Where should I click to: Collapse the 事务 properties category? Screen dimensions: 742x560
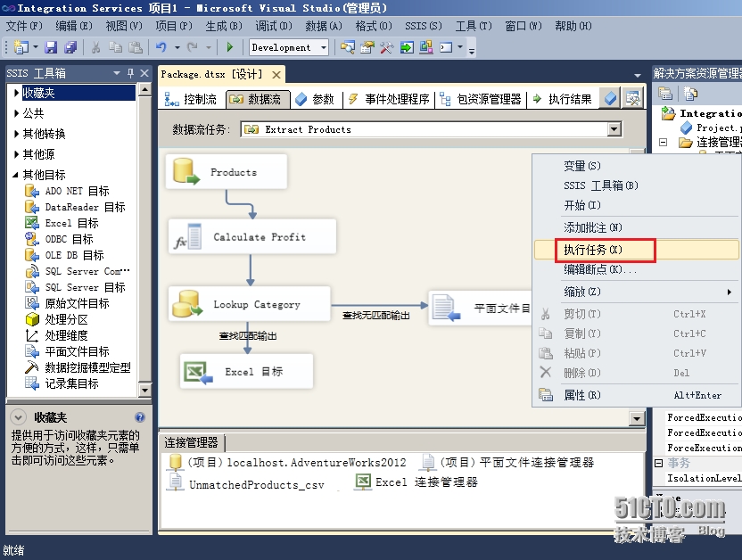click(x=658, y=463)
